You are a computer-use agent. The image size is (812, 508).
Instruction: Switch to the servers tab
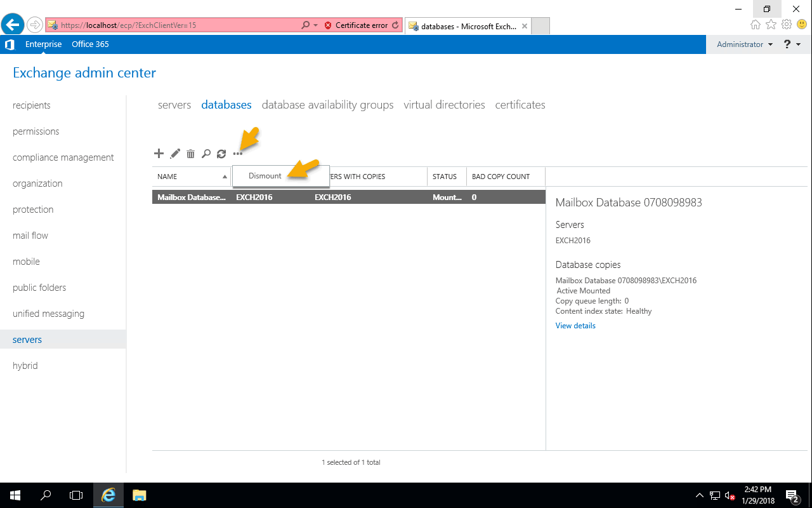174,105
